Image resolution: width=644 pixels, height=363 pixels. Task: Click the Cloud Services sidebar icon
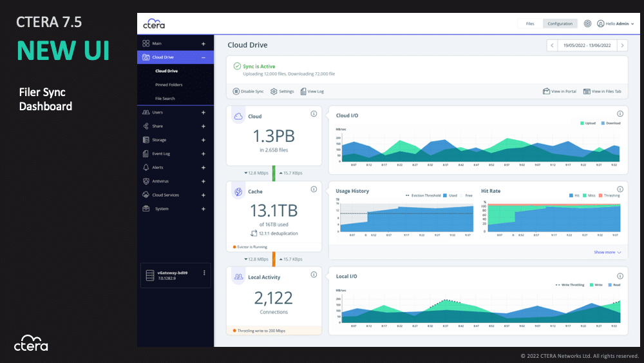[146, 195]
